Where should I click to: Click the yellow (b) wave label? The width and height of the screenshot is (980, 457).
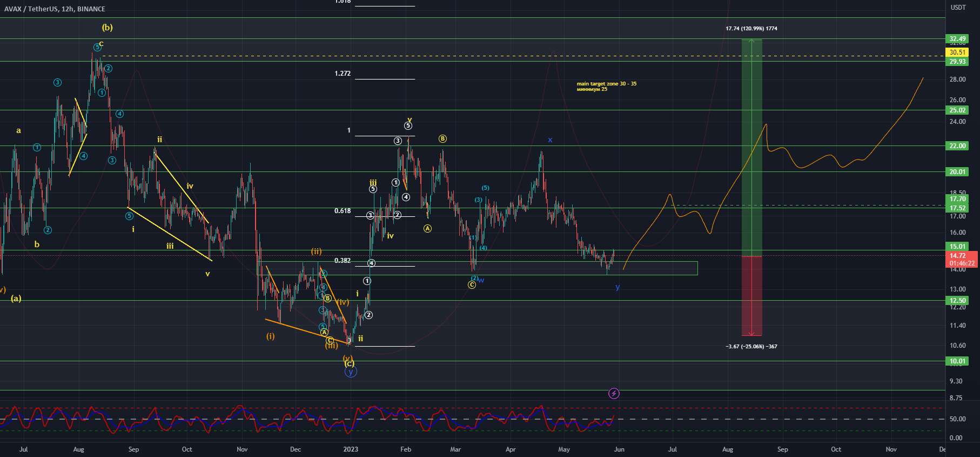(108, 27)
